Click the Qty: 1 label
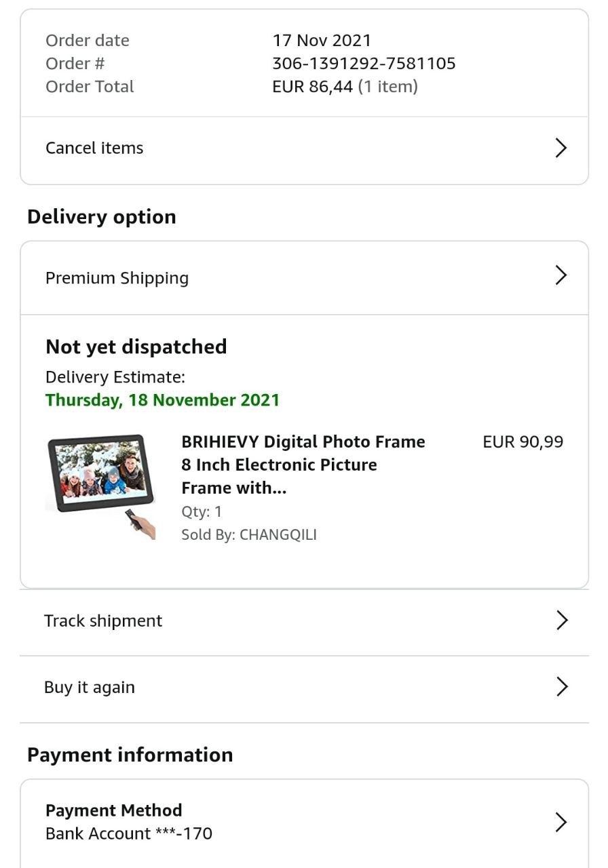608x868 pixels. point(202,511)
